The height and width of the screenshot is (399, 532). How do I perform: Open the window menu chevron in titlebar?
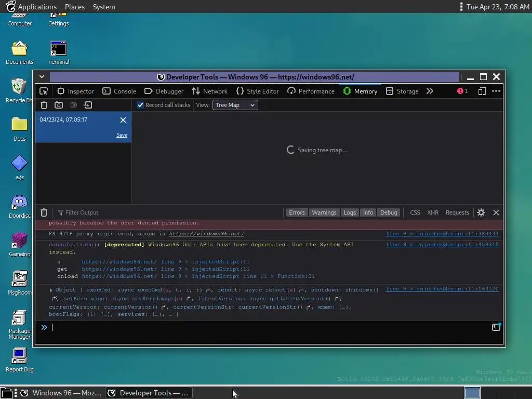coord(42,77)
